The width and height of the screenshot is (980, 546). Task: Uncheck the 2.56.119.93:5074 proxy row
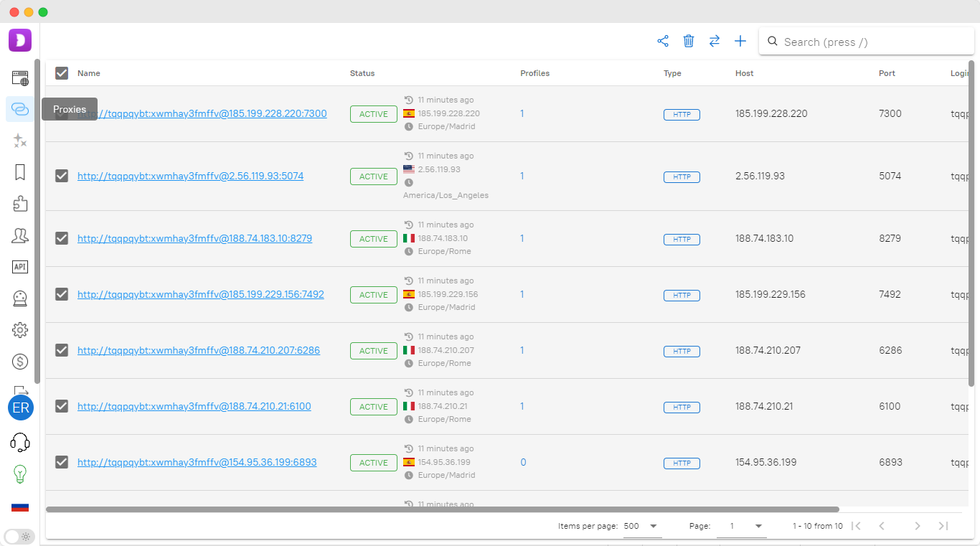coord(62,176)
